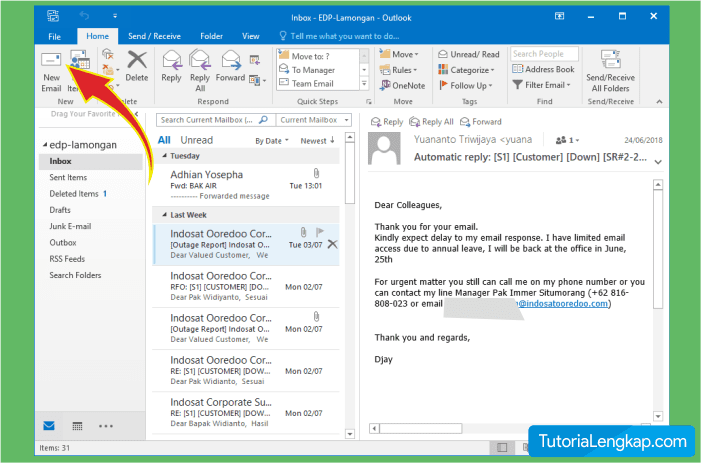Open the Junk E-mail folder
701x463 pixels.
(70, 226)
